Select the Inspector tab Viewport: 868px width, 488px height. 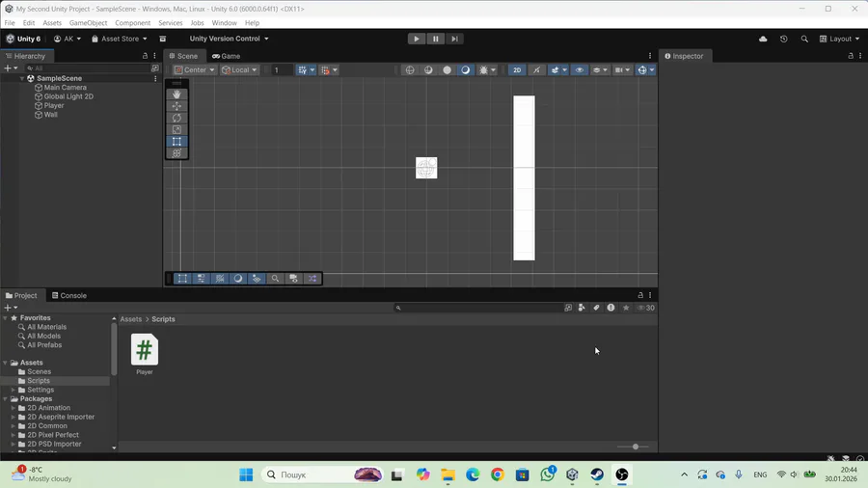[684, 56]
